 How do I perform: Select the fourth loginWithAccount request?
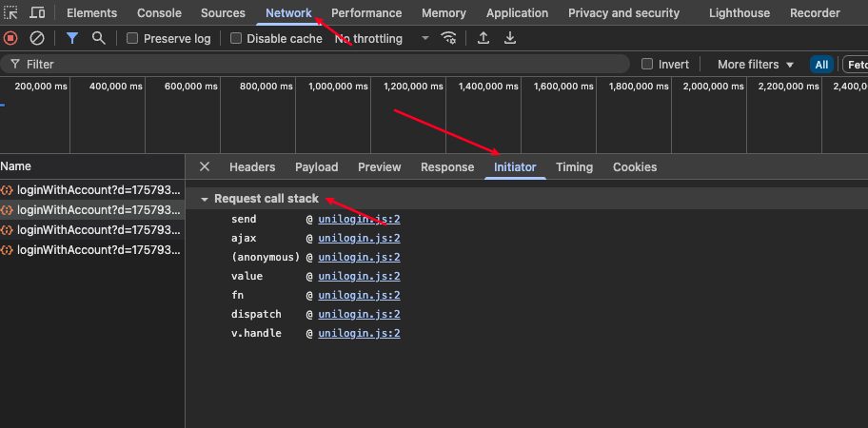click(x=92, y=249)
